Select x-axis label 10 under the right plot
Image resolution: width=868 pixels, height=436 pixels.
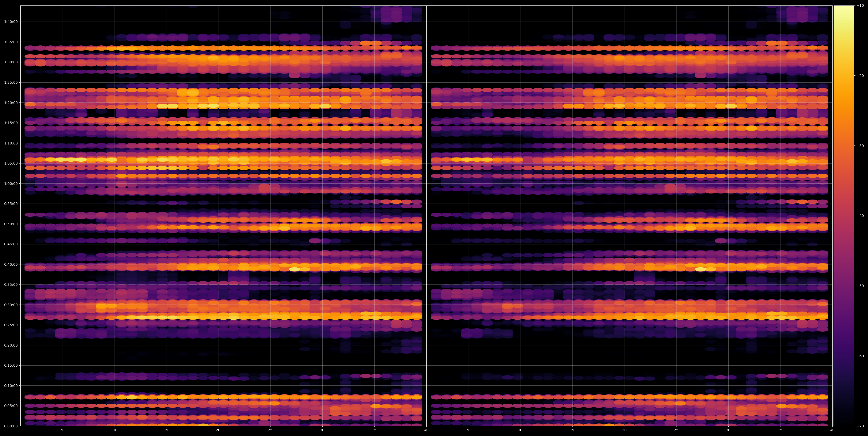tap(520, 430)
